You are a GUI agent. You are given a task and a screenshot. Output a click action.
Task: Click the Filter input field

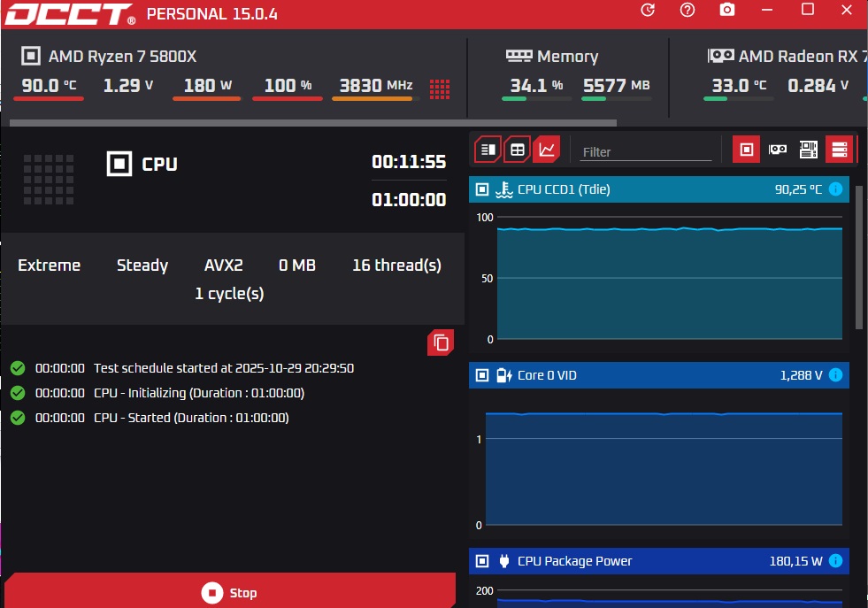(645, 152)
